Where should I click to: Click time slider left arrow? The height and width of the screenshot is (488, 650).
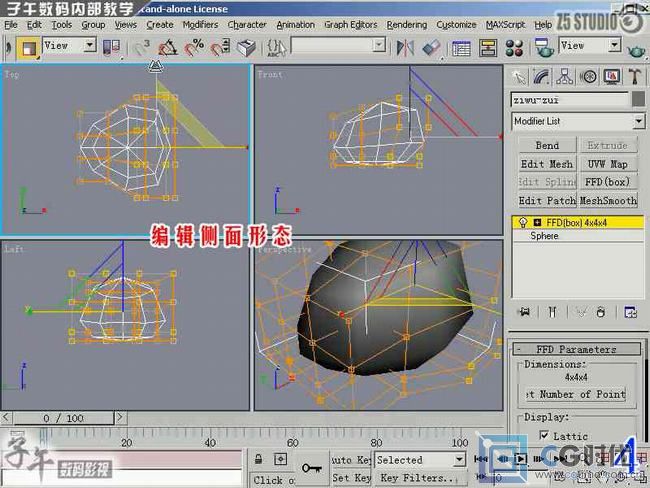point(6,417)
